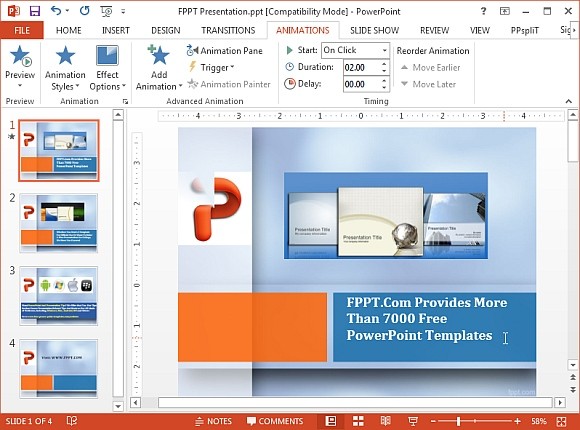Switch to Slide Sorter view icon

pyautogui.click(x=358, y=421)
